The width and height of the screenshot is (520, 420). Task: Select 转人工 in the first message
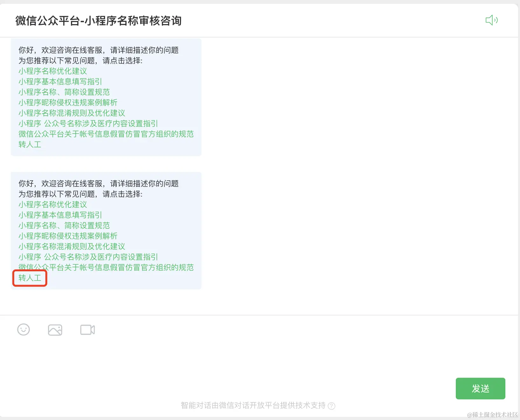coord(30,145)
